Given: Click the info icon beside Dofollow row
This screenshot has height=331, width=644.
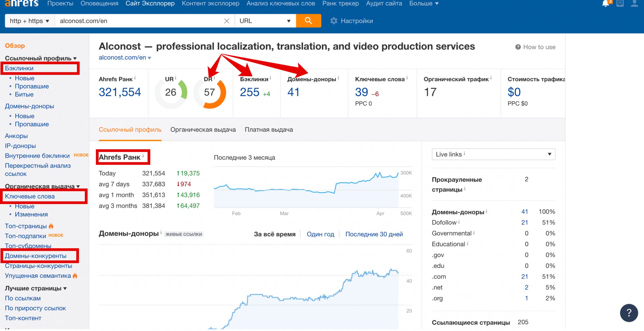Looking at the screenshot, I should pos(459,222).
